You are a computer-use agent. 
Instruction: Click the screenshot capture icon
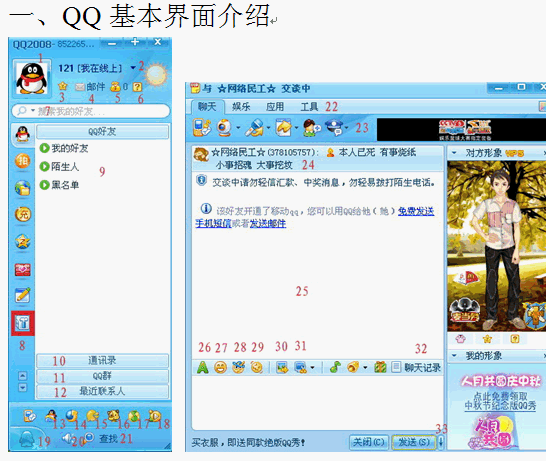pyautogui.click(x=301, y=368)
